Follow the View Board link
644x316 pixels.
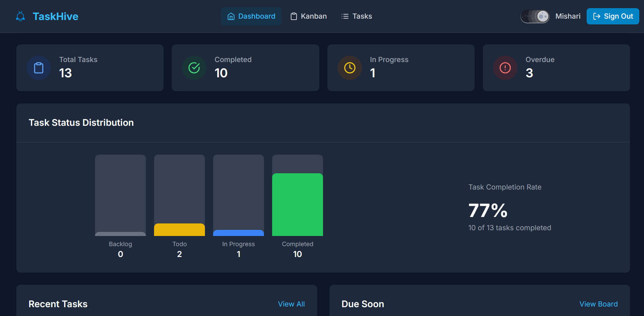pyautogui.click(x=598, y=304)
